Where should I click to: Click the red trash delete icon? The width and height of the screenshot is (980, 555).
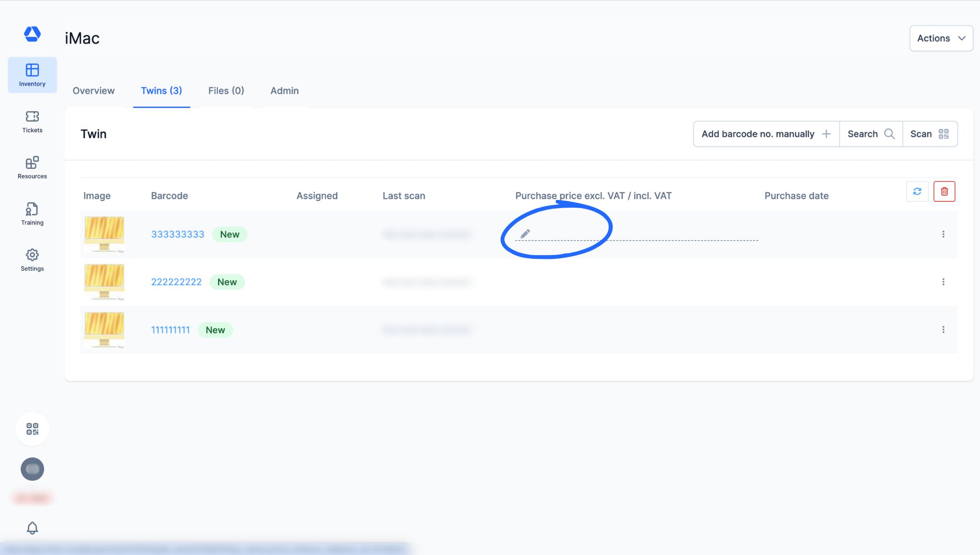pos(944,191)
